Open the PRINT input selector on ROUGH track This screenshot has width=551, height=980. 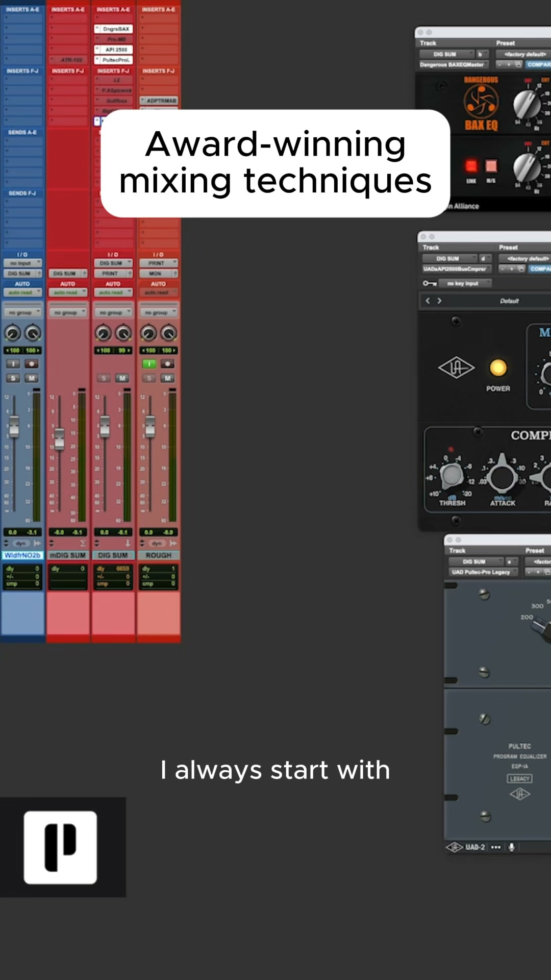click(x=158, y=263)
